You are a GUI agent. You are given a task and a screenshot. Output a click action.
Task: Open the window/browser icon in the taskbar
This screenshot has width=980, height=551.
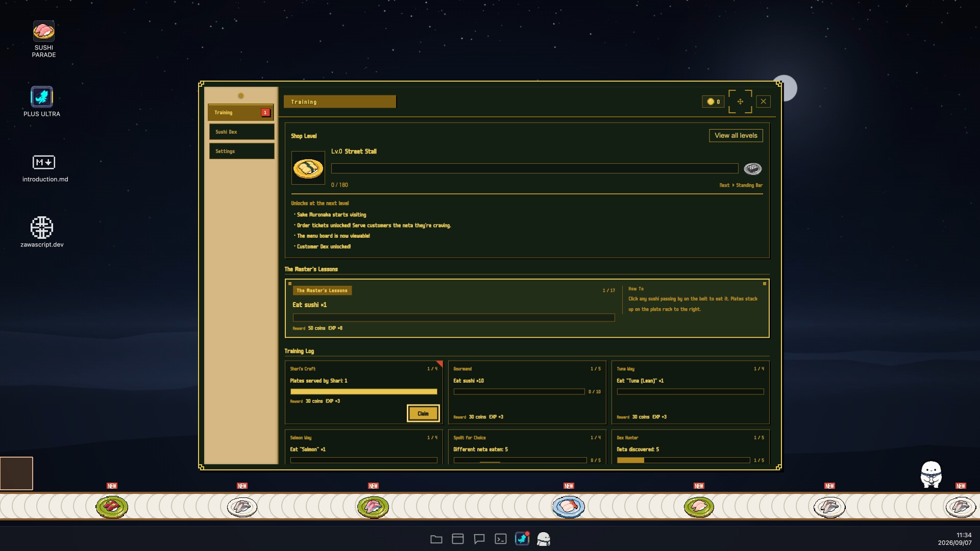coord(458,539)
